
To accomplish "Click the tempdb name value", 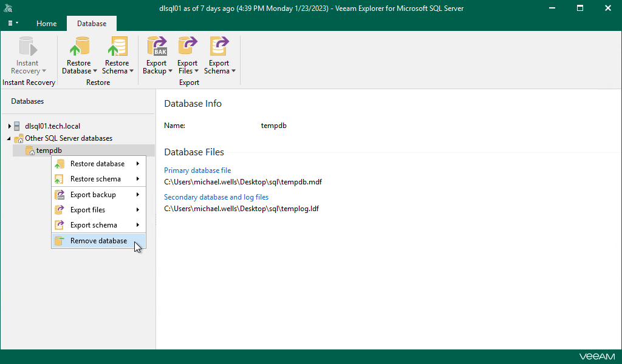I will coord(274,126).
